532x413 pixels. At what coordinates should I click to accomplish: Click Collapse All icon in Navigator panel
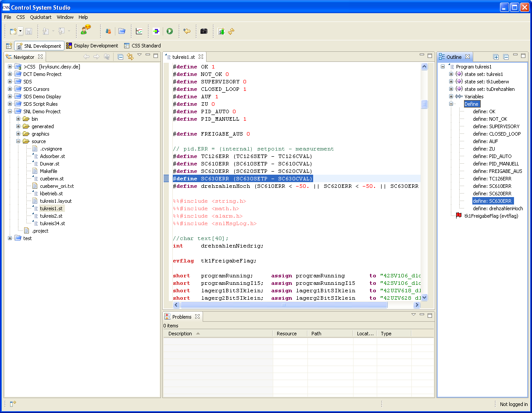pyautogui.click(x=120, y=57)
